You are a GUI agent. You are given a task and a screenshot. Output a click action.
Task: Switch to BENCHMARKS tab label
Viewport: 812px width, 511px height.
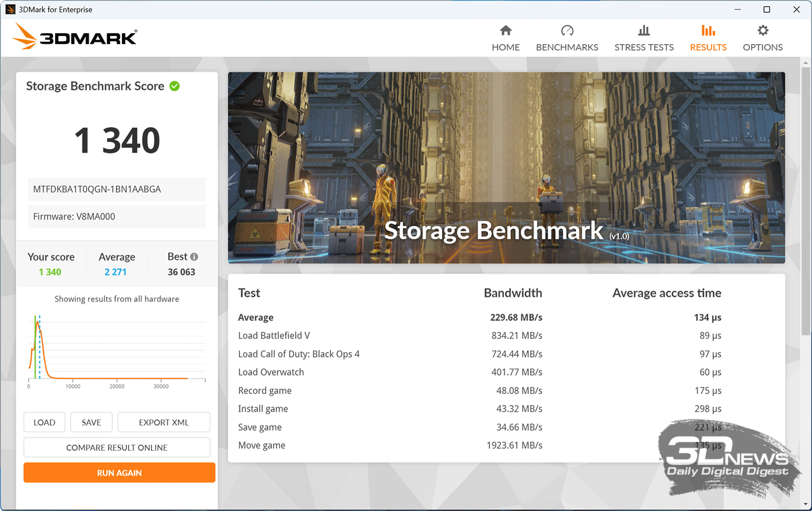pyautogui.click(x=567, y=47)
